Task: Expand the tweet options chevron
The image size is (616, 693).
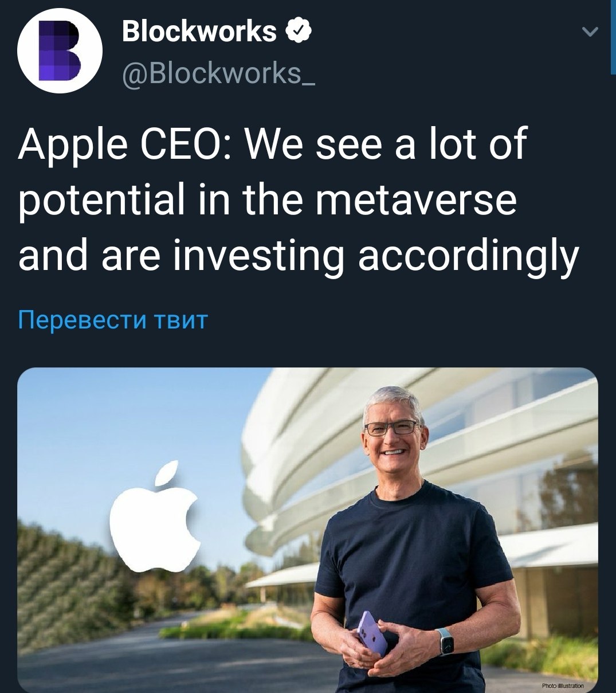Action: [590, 32]
